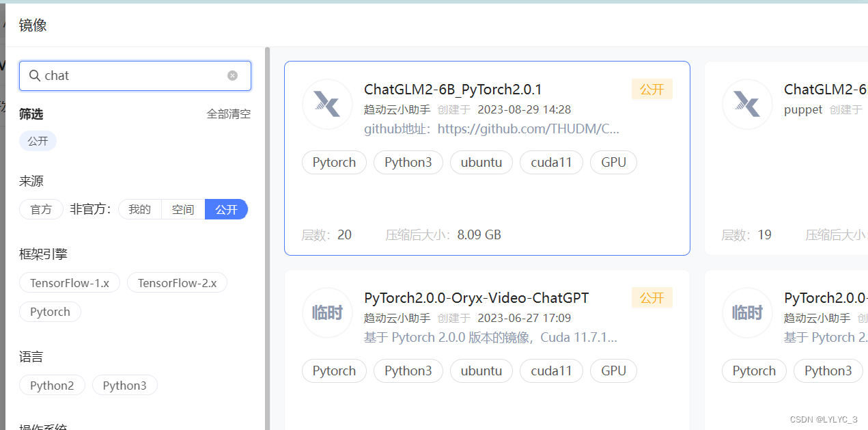Filter by Pytorch framework in sidebar
868x430 pixels.
[50, 312]
